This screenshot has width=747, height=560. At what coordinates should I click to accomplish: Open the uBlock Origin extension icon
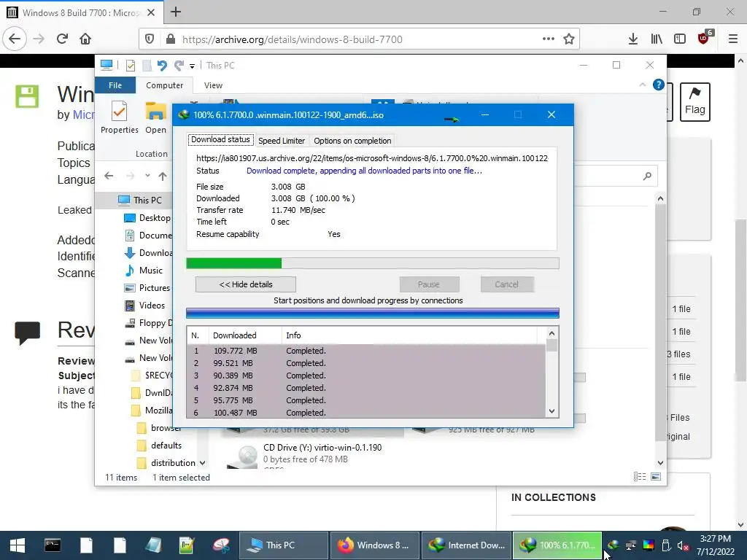tap(704, 38)
